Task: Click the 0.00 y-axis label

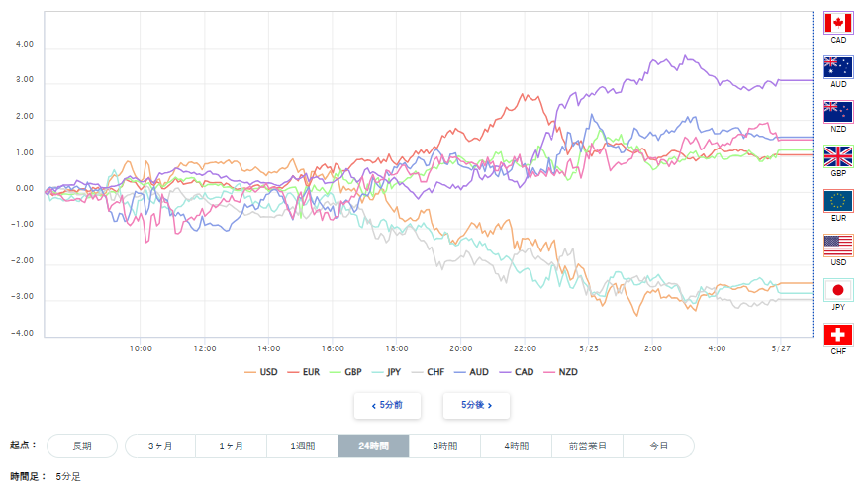Action: pos(25,189)
